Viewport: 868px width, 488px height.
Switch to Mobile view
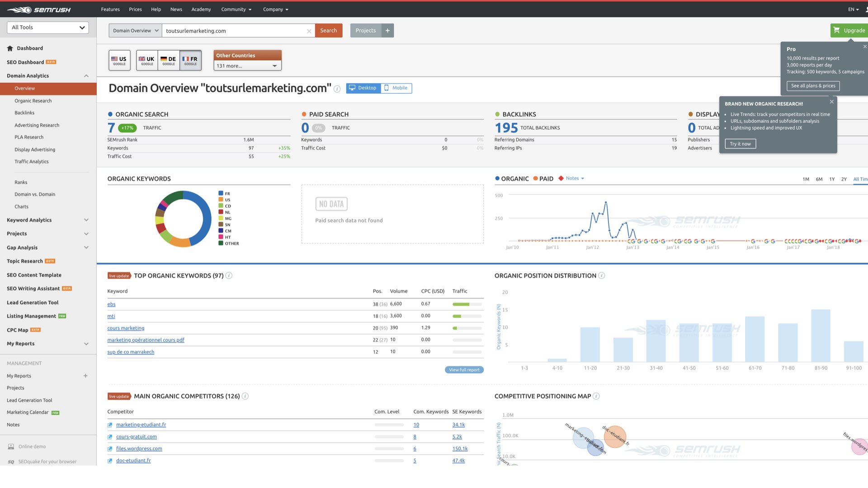(396, 88)
